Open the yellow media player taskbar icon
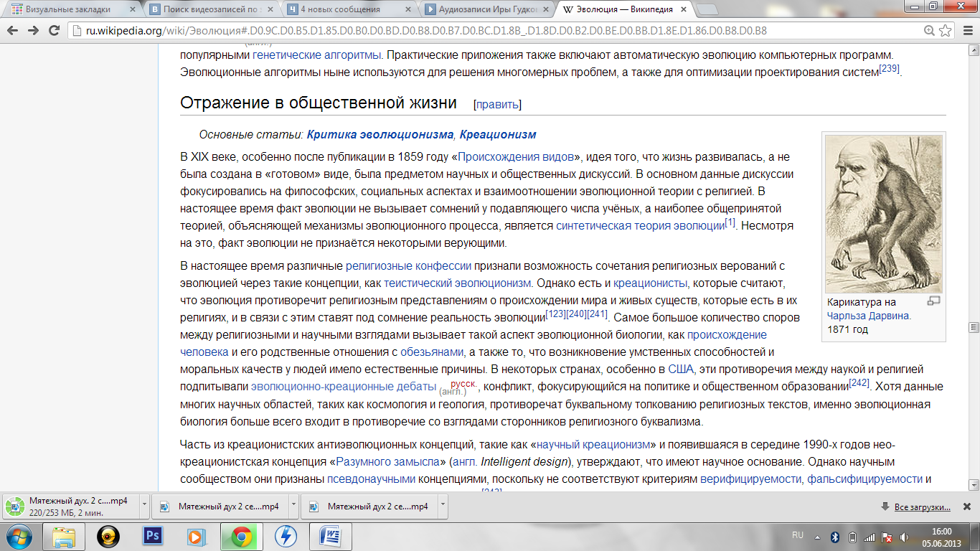Image resolution: width=980 pixels, height=551 pixels. point(108,537)
